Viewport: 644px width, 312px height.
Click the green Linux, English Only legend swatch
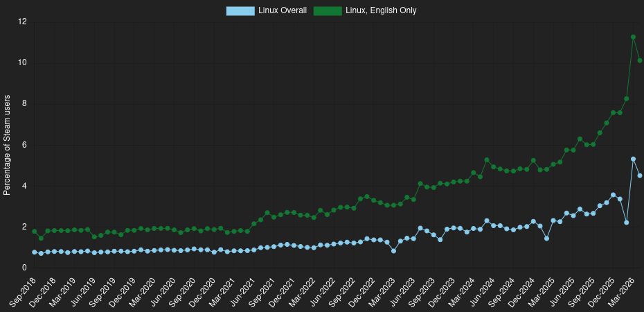pyautogui.click(x=328, y=10)
